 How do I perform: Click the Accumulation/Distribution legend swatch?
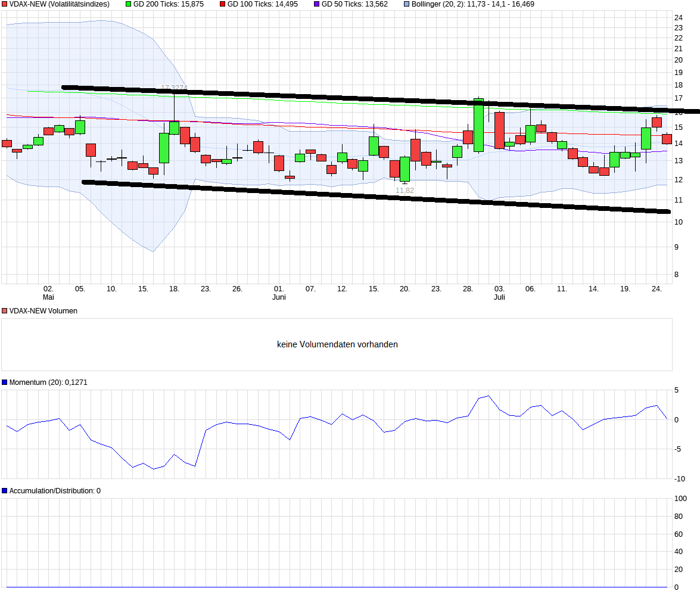4,491
